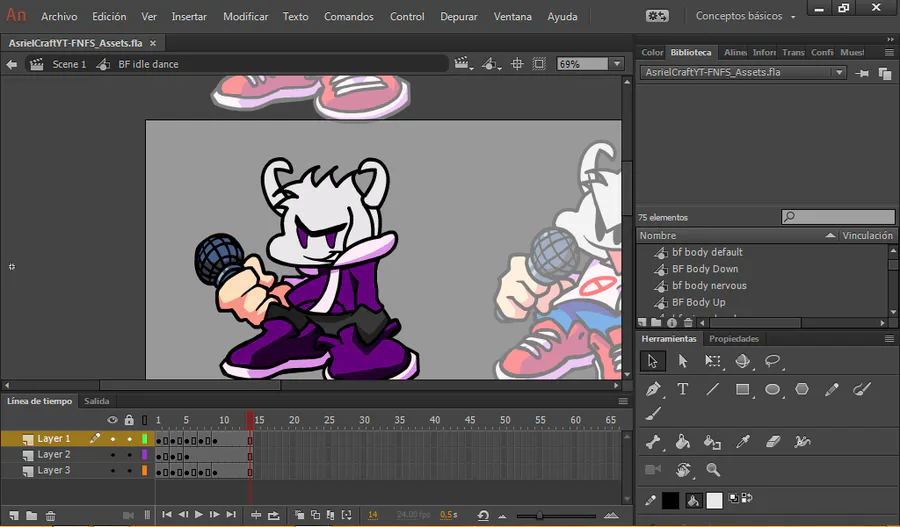Play the timeline animation
Image resolution: width=900 pixels, height=527 pixels.
pos(199,514)
